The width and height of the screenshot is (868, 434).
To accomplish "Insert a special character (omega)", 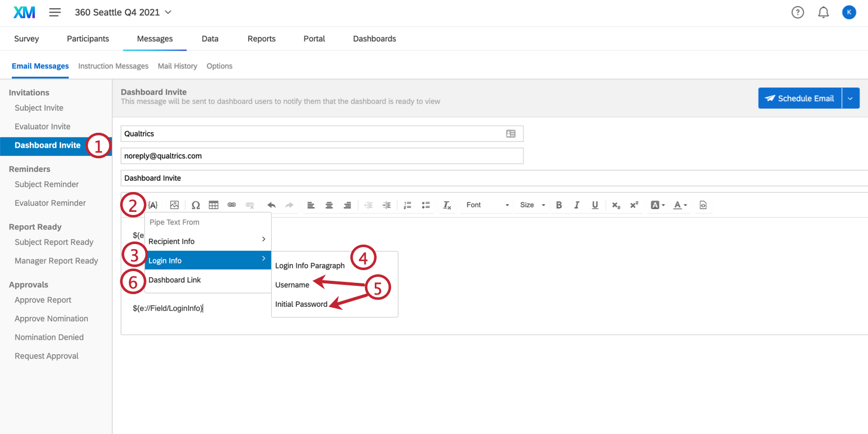I will point(196,205).
